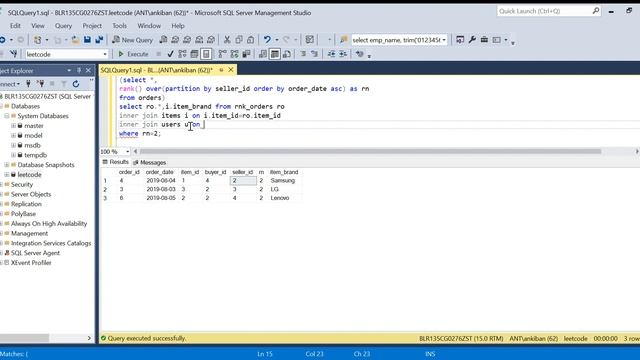This screenshot has width=640, height=360.
Task: Switch to the Results tab
Action: click(x=116, y=162)
